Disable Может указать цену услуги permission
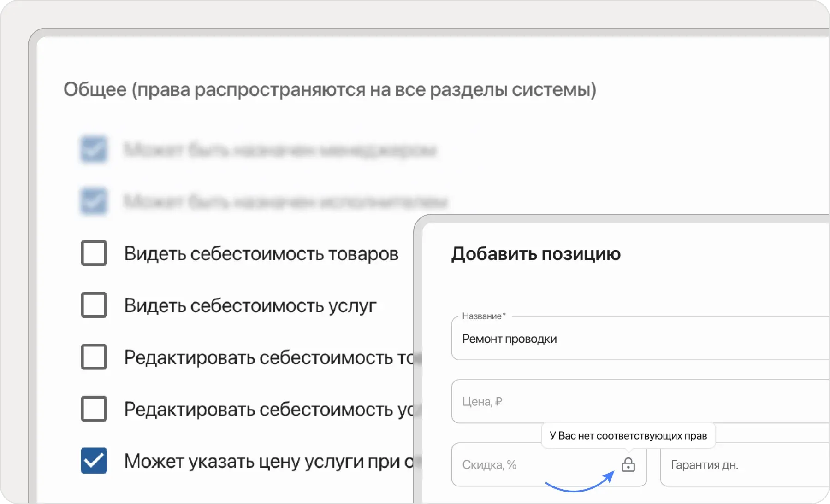The height and width of the screenshot is (504, 830). coord(94,461)
